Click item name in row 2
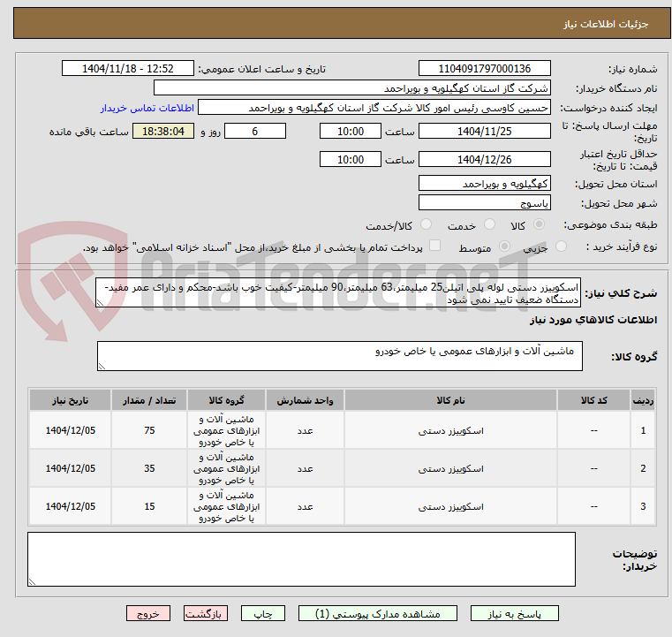Viewport: 672px width, 637px height. point(450,468)
